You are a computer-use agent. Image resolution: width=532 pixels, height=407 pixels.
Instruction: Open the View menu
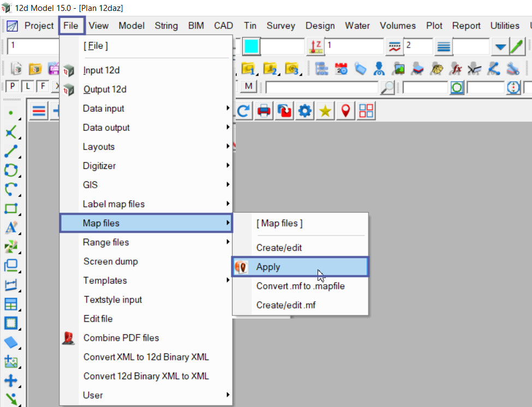(x=98, y=26)
